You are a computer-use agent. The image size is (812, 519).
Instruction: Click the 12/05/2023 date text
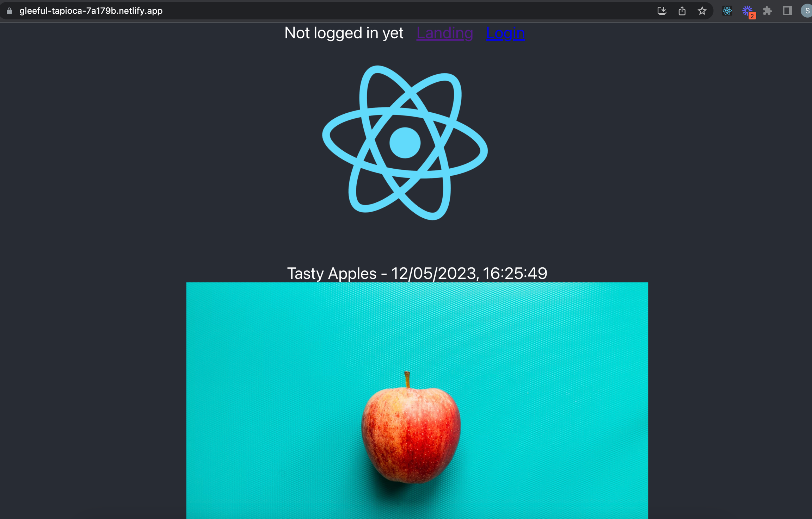coord(433,274)
